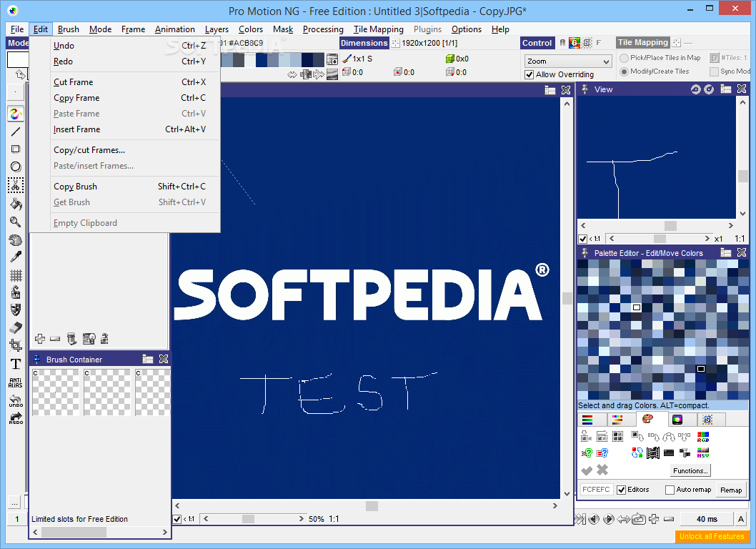Click the Remap button
Image resolution: width=756 pixels, height=549 pixels.
(x=731, y=490)
